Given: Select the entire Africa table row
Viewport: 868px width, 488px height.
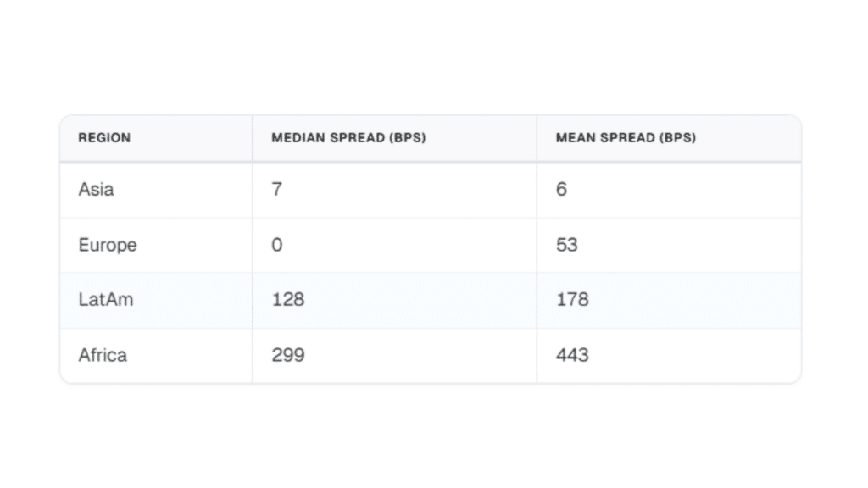Looking at the screenshot, I should pos(431,355).
